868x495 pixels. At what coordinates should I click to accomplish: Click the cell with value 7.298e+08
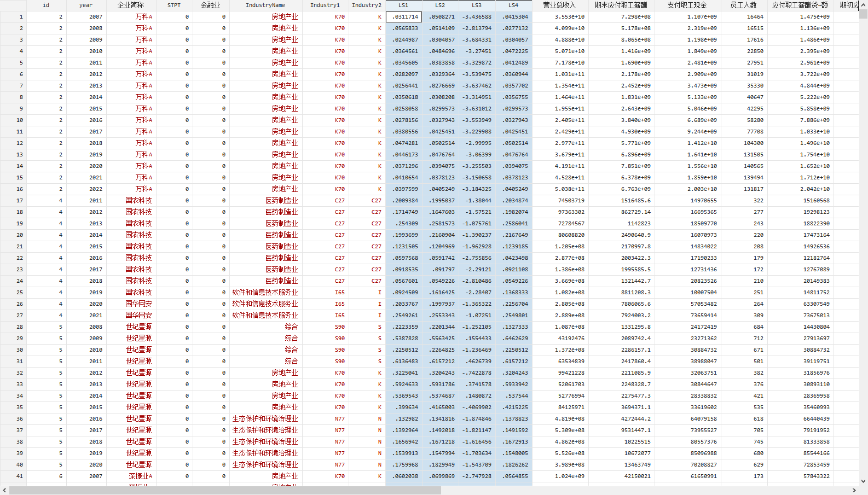(x=621, y=17)
